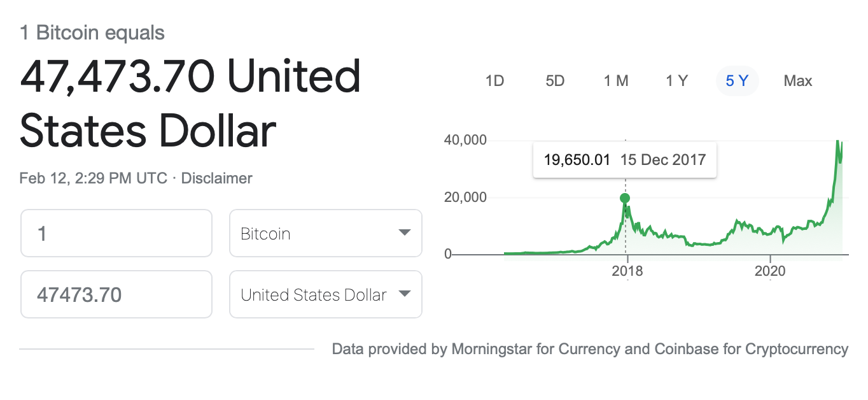Open the Bitcoin currency dropdown
The width and height of the screenshot is (868, 400).
coord(326,233)
